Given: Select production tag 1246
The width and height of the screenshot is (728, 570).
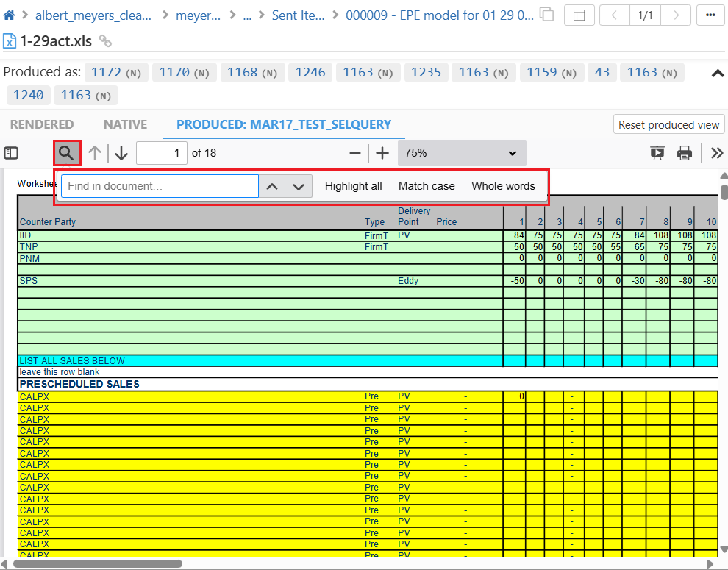Looking at the screenshot, I should point(310,73).
